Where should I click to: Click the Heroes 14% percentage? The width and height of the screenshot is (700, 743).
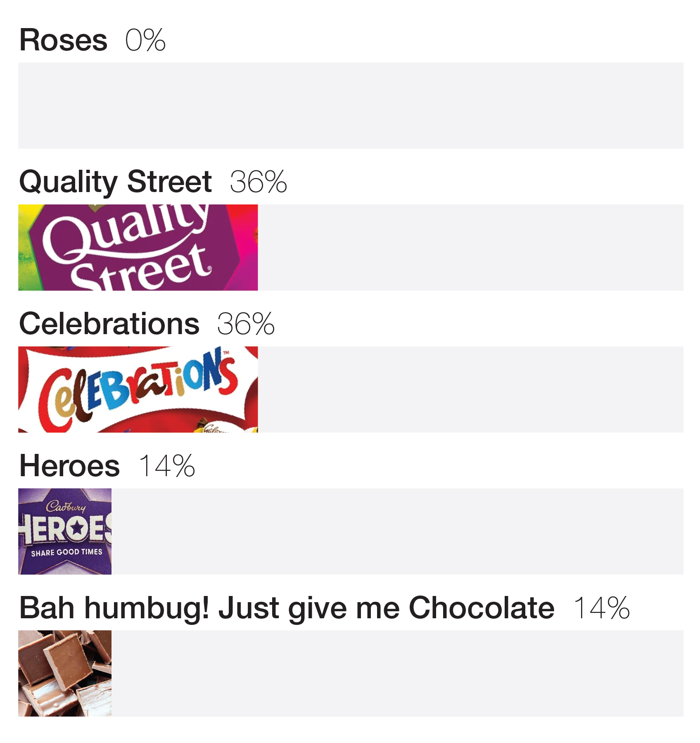pos(167,466)
